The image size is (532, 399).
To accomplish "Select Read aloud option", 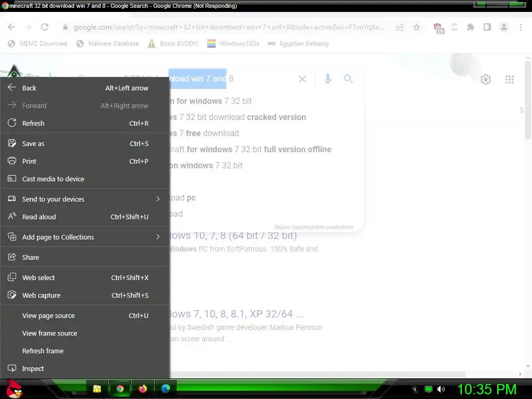I will [85, 217].
